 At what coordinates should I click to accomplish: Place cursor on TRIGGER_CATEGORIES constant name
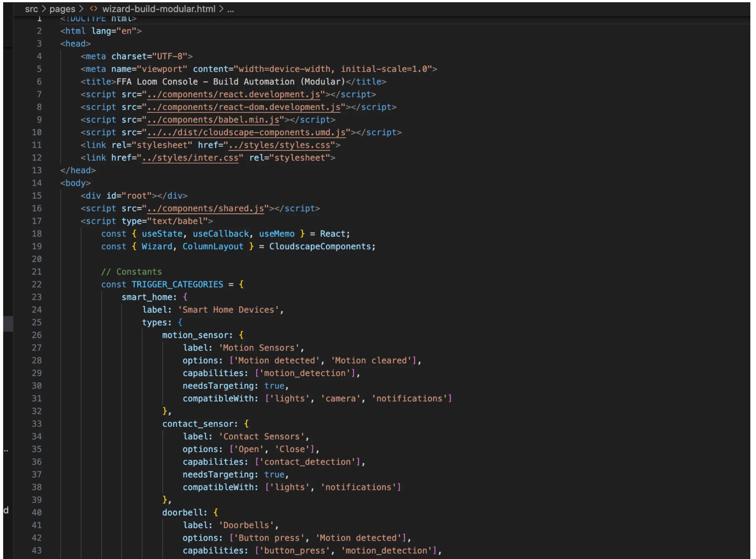click(x=177, y=284)
